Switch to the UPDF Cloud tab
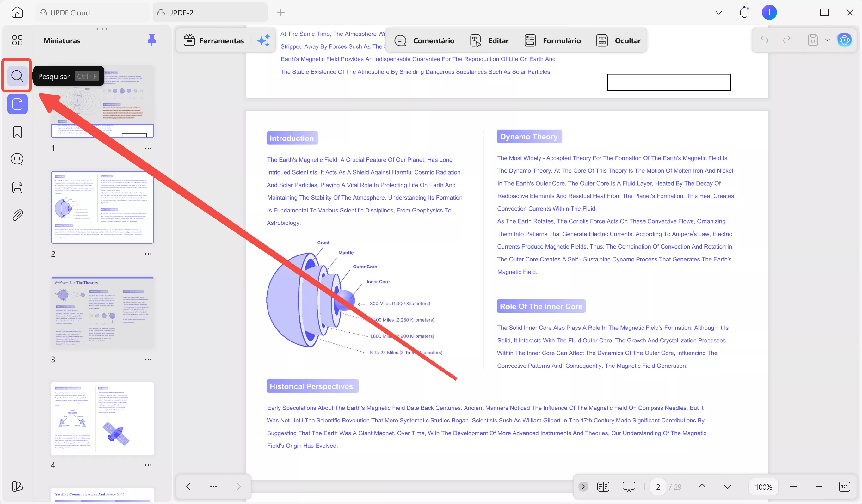This screenshot has height=504, width=862. coord(70,13)
